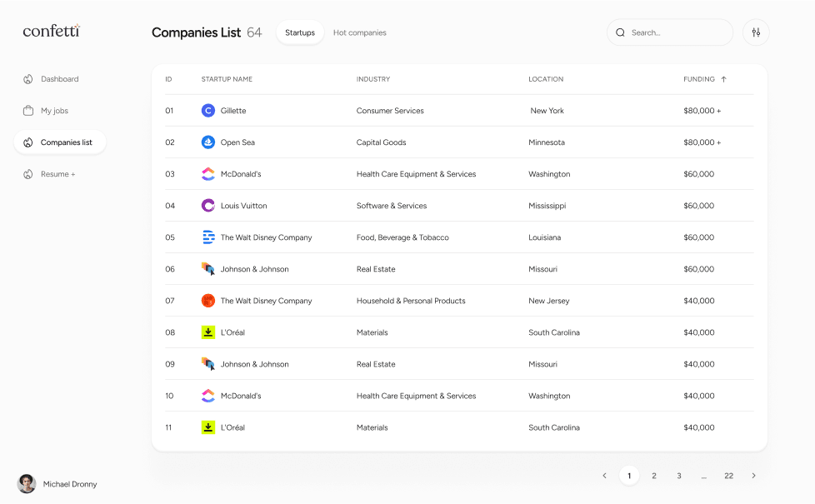Click the Open Sea globe logo

tap(207, 142)
